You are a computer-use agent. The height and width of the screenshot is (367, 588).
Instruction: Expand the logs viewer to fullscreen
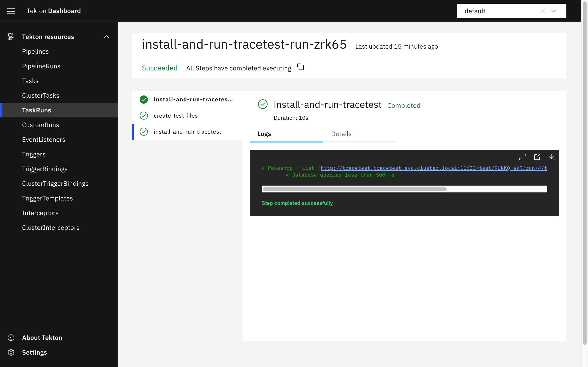(x=522, y=157)
